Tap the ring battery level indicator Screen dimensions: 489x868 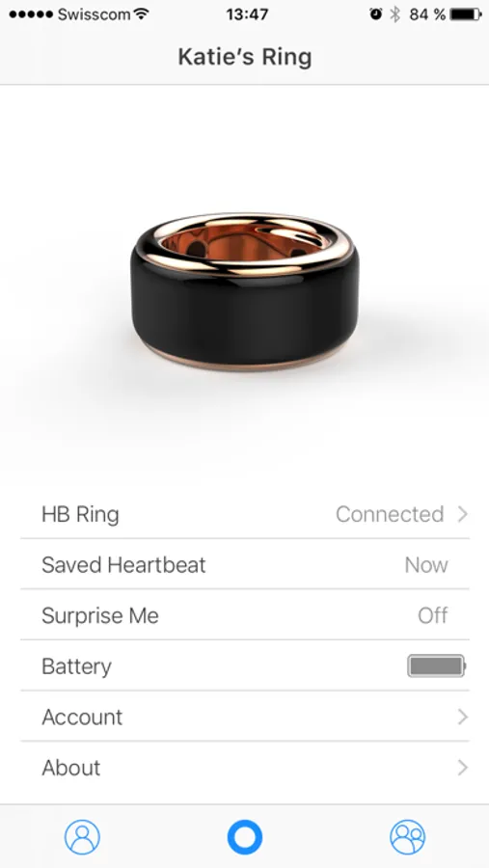pos(436,665)
